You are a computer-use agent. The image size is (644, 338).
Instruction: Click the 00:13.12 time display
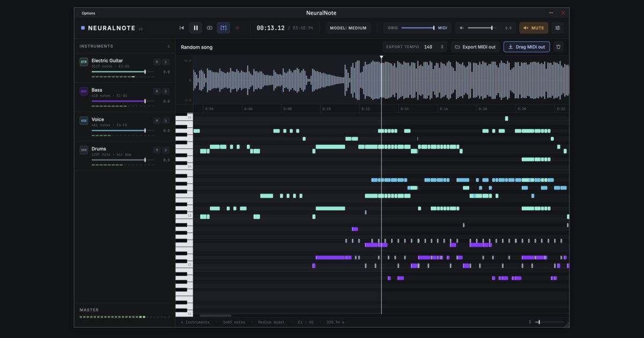click(270, 28)
